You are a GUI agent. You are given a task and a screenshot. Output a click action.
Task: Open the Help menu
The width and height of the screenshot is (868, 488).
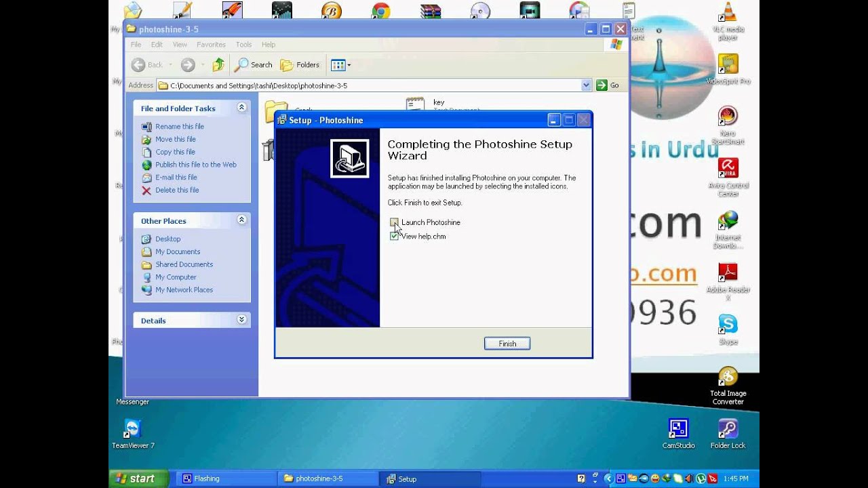pos(269,45)
